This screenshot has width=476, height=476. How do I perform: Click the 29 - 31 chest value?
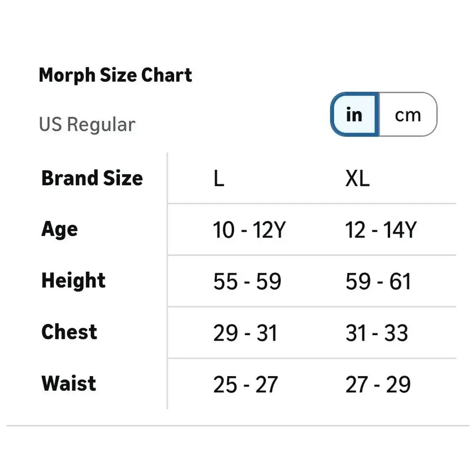pos(245,333)
